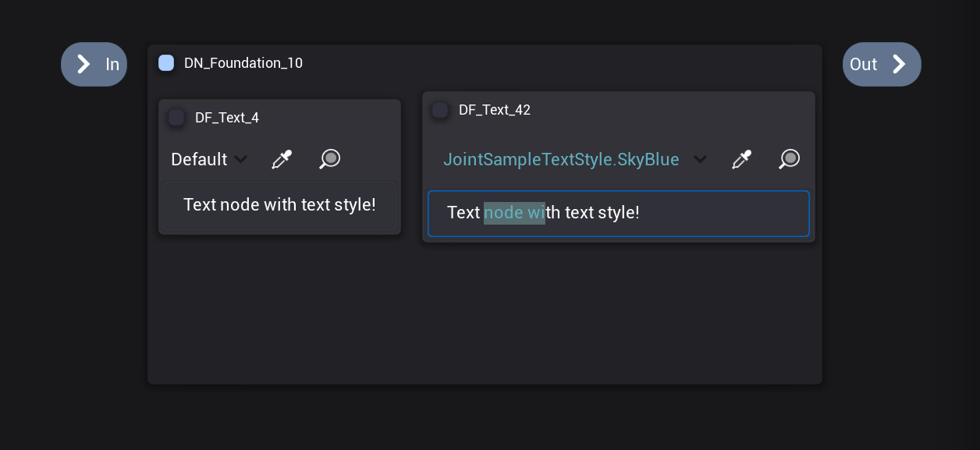Click the magnifier icon in DF_Text_4
This screenshot has height=450, width=980.
click(330, 159)
